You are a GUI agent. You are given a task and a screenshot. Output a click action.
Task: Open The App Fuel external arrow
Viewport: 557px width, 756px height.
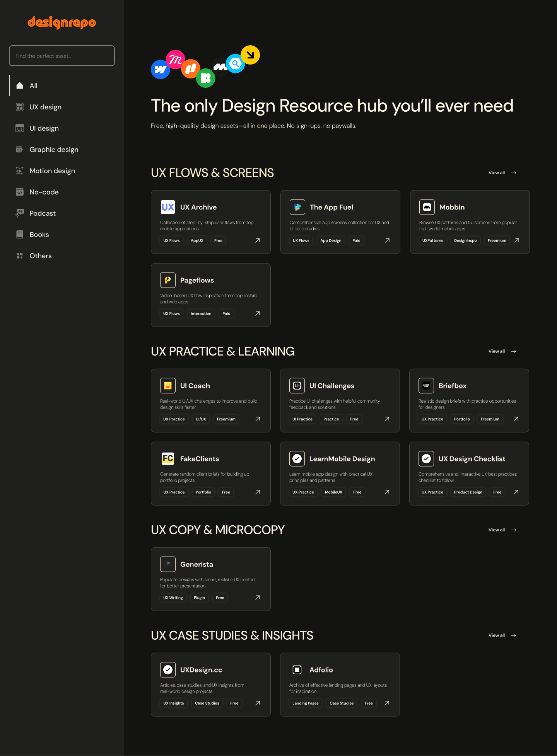[x=387, y=240]
